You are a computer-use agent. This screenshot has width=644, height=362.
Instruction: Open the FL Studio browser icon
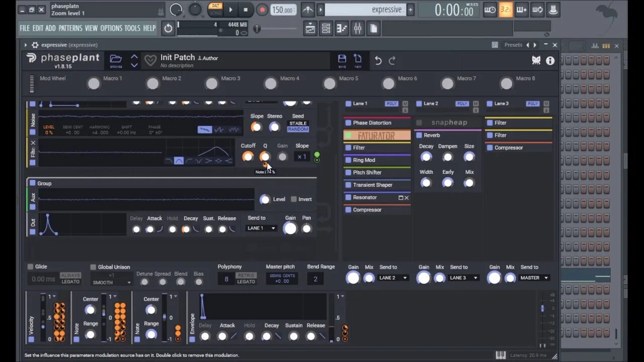click(373, 29)
